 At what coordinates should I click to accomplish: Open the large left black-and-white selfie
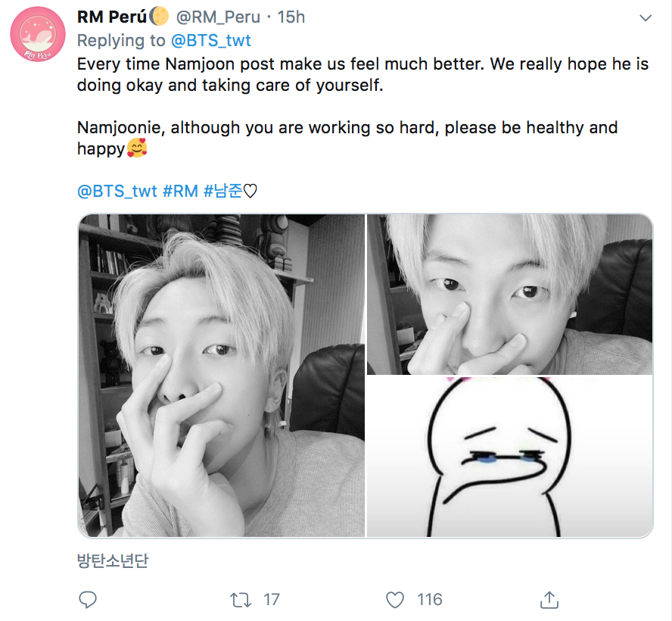point(222,376)
